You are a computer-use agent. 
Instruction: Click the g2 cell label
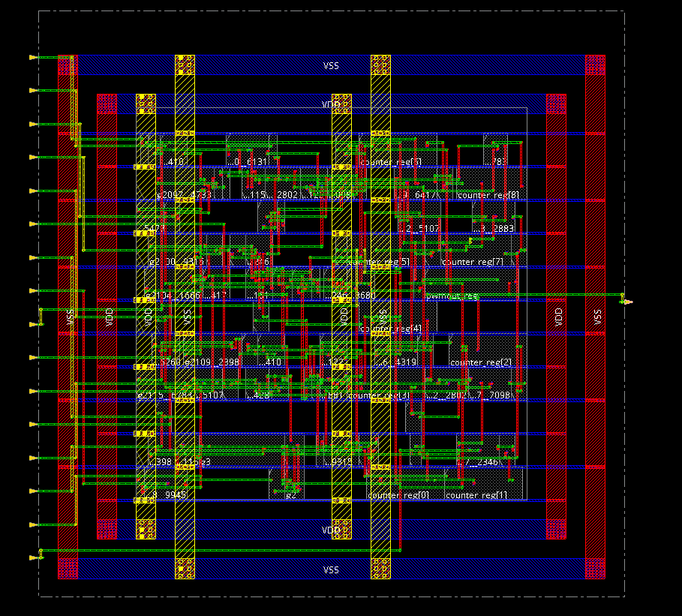tap(291, 495)
